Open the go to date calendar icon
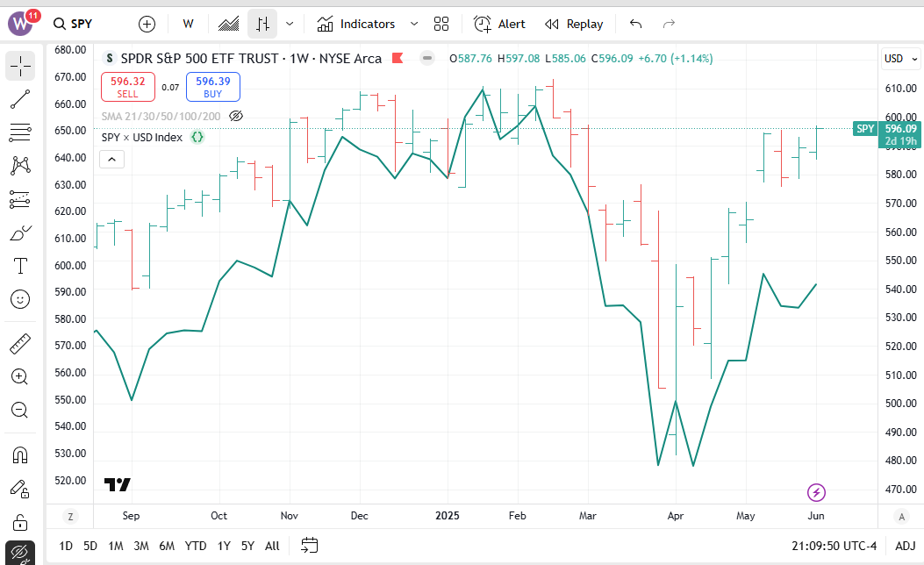The image size is (924, 565). pos(310,546)
